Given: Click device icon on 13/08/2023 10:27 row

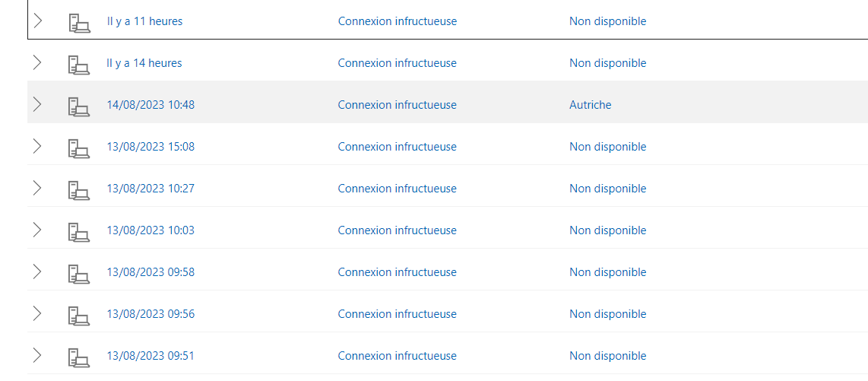Looking at the screenshot, I should (x=79, y=190).
